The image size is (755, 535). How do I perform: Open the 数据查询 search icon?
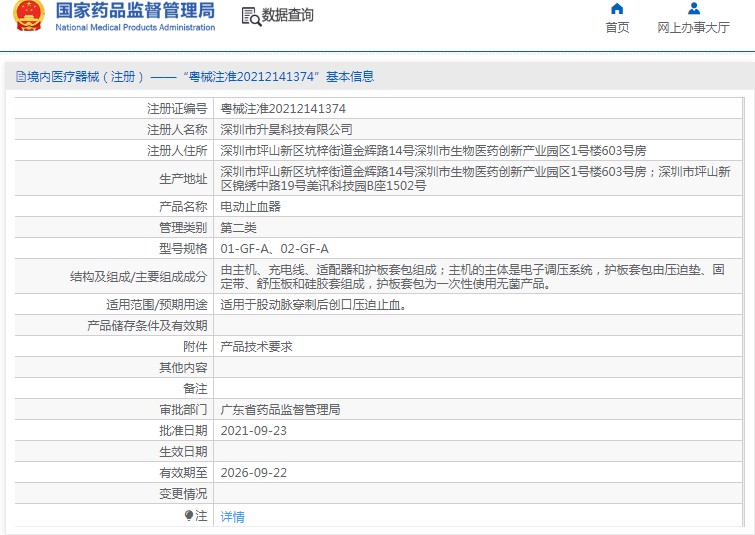251,17
